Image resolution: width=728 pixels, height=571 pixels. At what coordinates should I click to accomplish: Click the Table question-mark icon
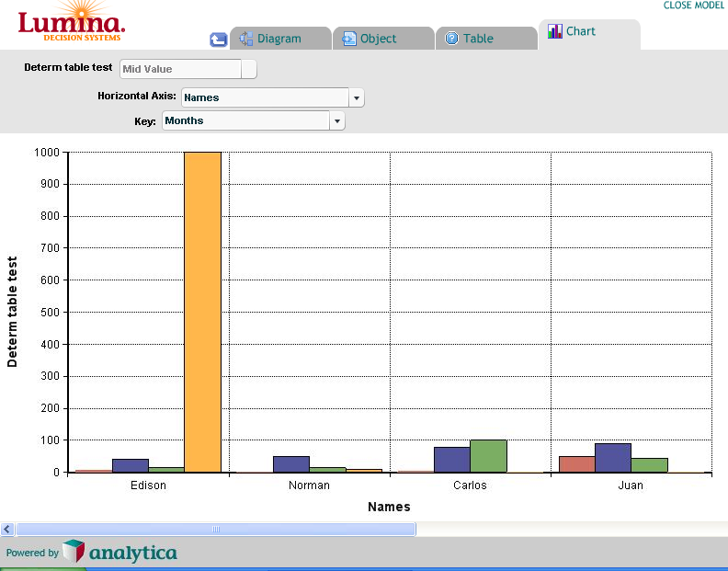coord(451,38)
